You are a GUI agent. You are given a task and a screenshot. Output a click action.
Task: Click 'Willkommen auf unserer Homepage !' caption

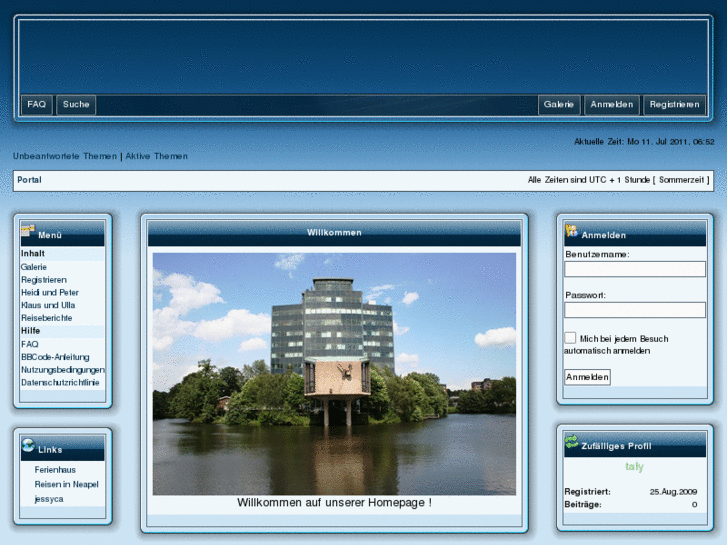coord(334,503)
